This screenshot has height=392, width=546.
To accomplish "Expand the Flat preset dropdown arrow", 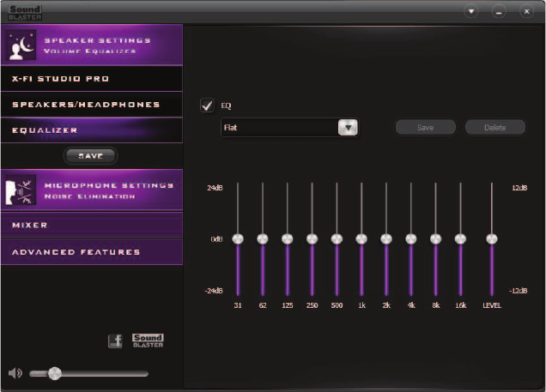I will click(x=348, y=127).
